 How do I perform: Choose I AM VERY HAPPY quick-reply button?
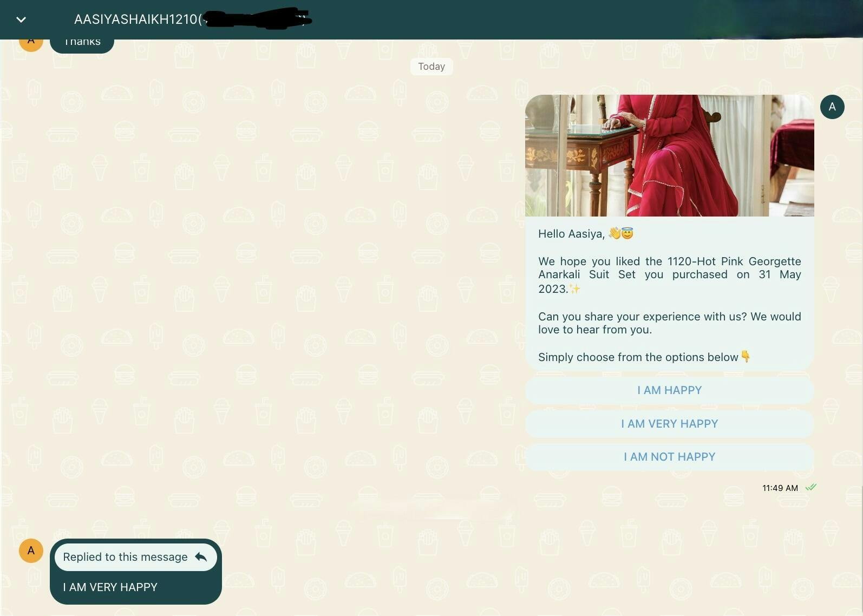(669, 424)
